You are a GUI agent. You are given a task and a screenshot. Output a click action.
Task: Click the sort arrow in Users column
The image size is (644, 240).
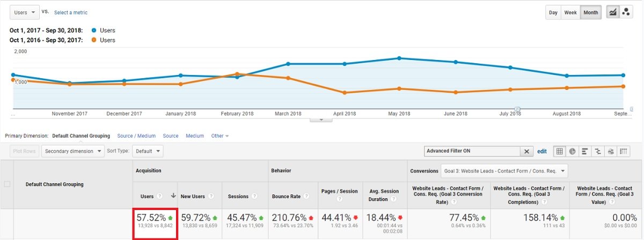coord(173,197)
